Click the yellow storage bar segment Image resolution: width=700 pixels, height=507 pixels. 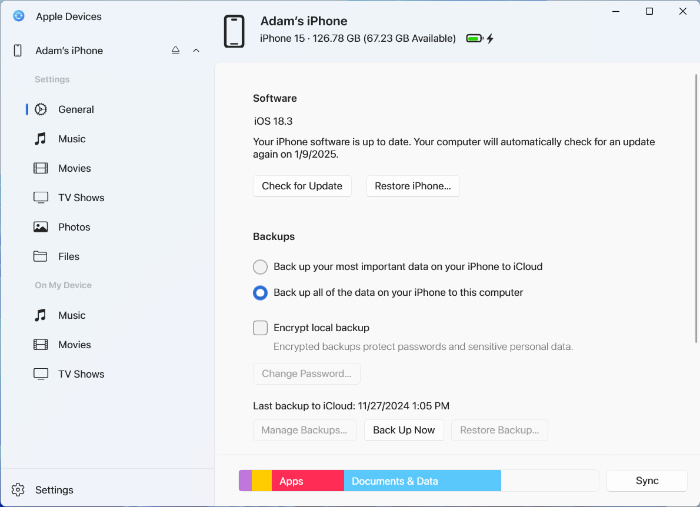coord(262,481)
